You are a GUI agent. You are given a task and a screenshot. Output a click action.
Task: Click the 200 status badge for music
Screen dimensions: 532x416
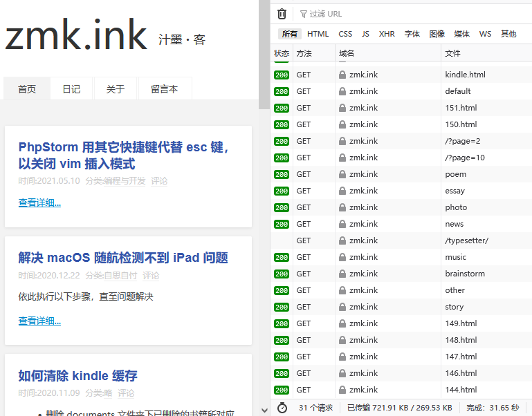pyautogui.click(x=282, y=257)
